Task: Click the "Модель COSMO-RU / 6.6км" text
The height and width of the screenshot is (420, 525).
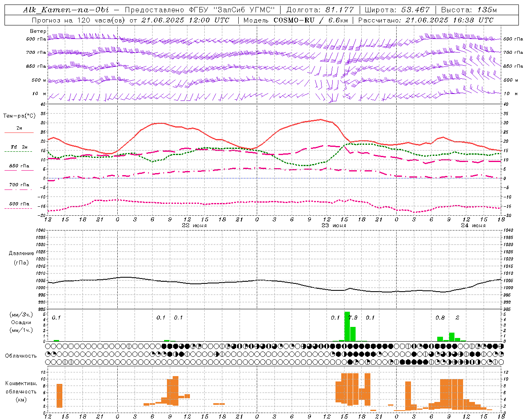Action: pos(295,20)
